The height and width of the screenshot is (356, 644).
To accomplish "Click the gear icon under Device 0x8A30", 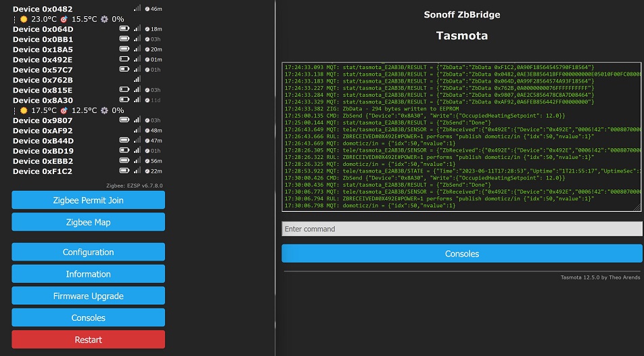I will [x=104, y=110].
